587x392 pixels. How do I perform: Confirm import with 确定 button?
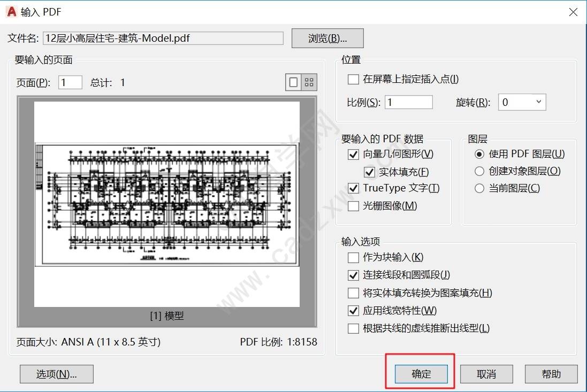coord(421,374)
